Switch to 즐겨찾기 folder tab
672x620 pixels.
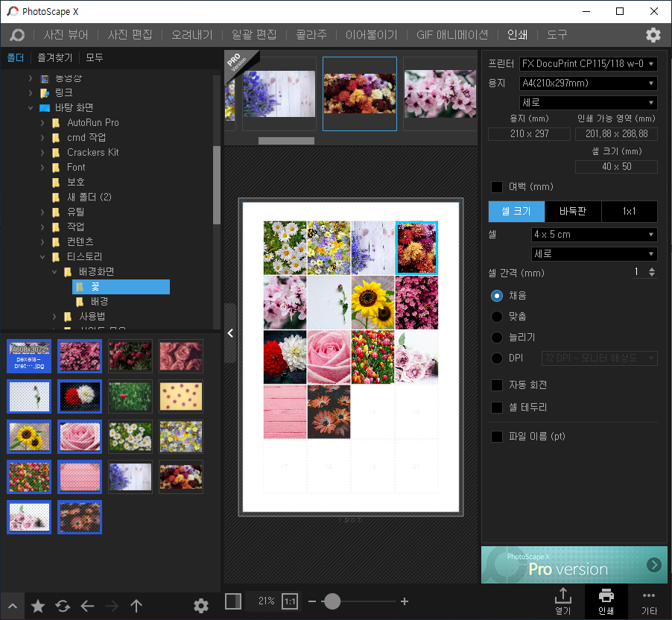coord(55,58)
